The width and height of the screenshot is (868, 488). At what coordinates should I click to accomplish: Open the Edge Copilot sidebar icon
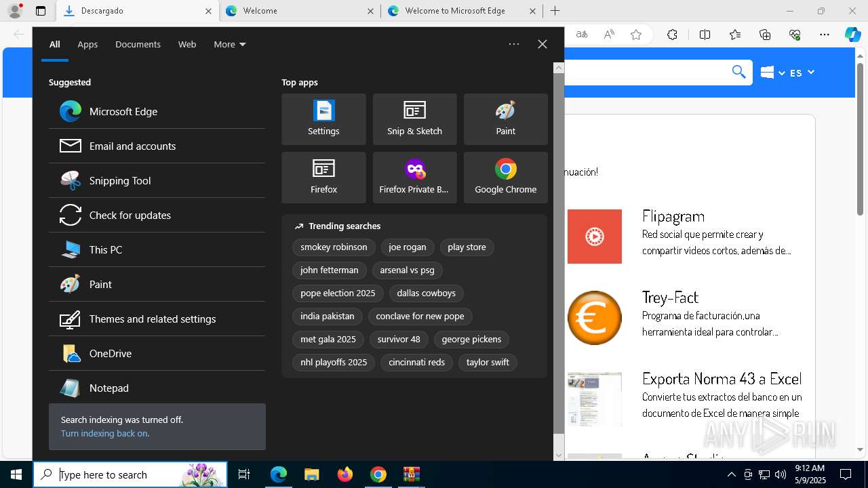coord(852,35)
